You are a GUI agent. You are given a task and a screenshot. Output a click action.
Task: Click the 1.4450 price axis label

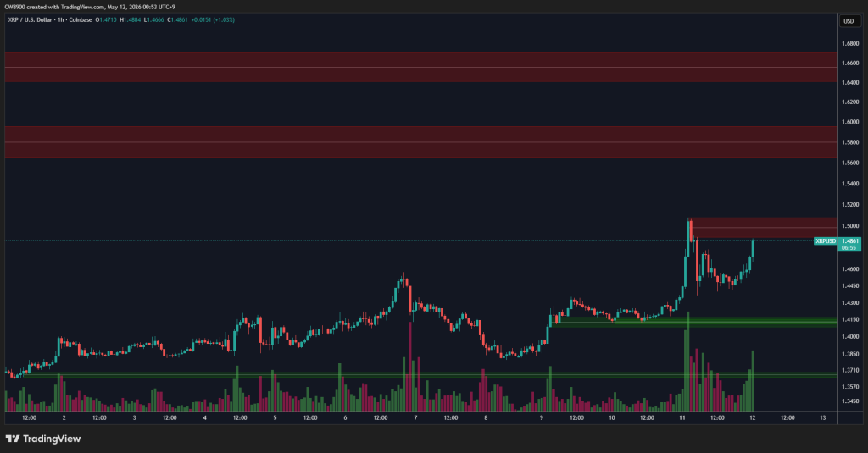pos(850,285)
